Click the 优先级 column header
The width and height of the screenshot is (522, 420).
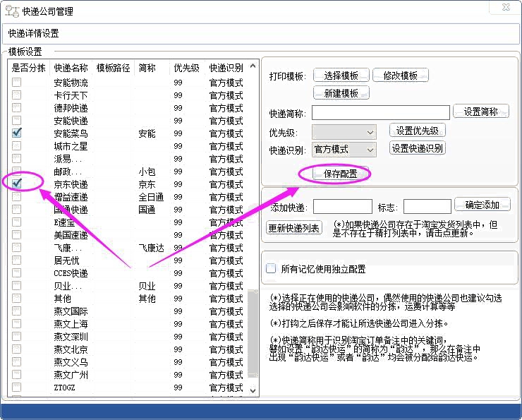[186, 68]
